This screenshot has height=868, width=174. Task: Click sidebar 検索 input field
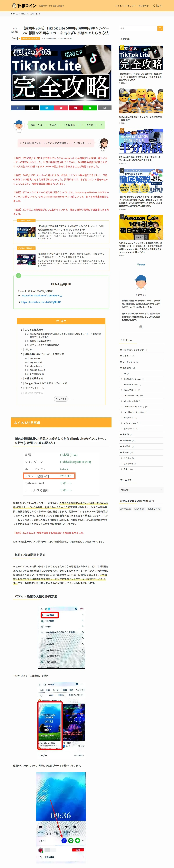138,28
